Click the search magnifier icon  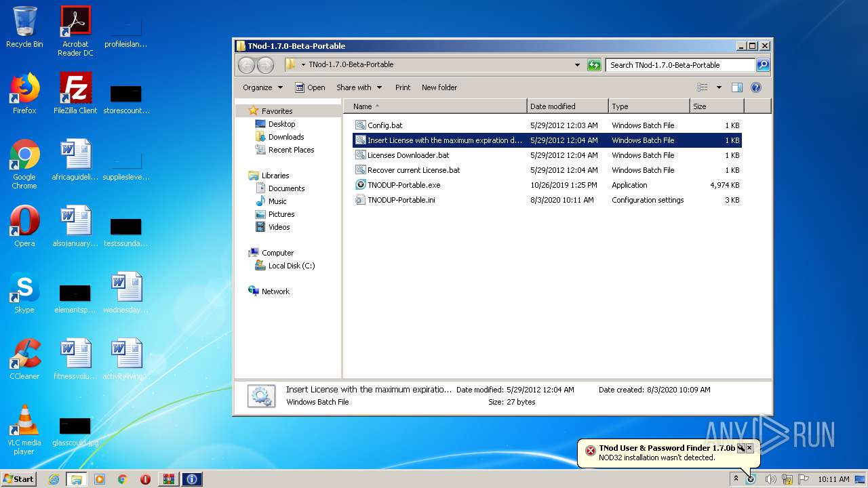763,65
